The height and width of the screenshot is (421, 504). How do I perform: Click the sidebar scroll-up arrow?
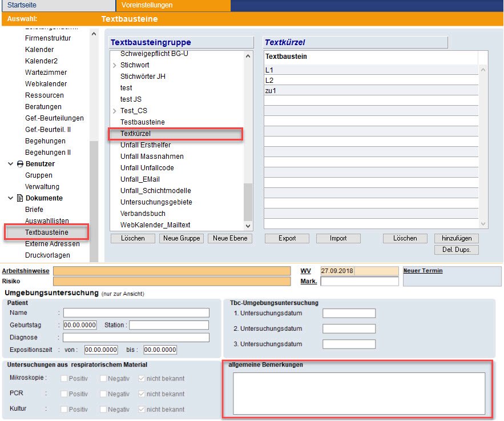click(94, 34)
